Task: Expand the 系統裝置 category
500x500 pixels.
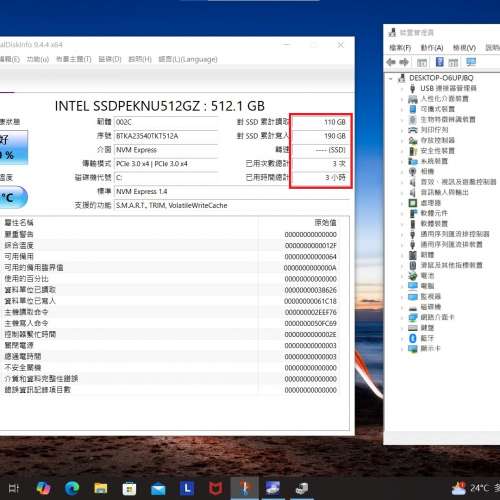Action: 402,161
